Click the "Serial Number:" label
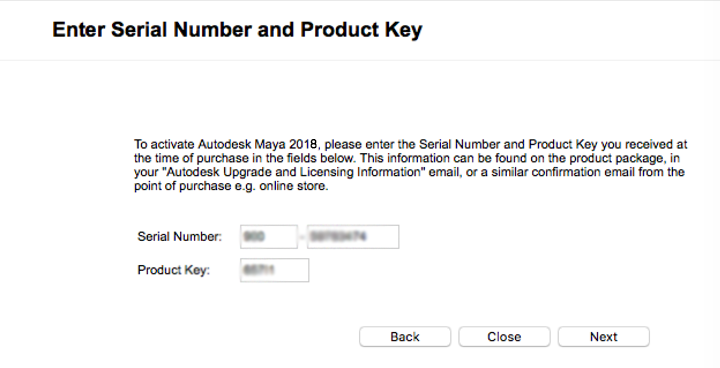 click(180, 237)
